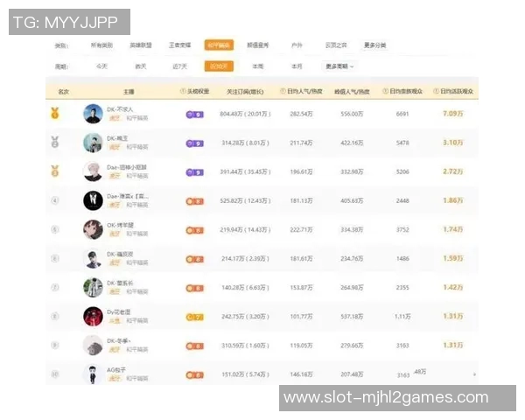
Task: Select the 云顶之弈 category filter
Action: (336, 45)
